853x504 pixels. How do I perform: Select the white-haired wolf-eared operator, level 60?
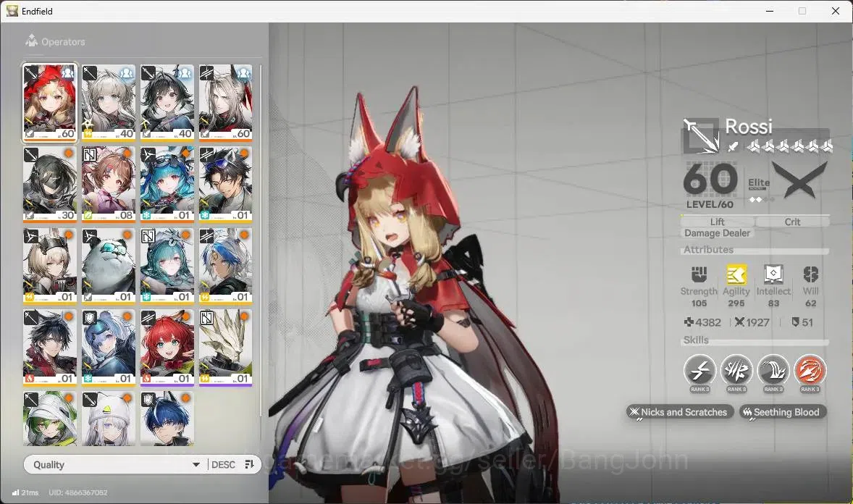(226, 102)
